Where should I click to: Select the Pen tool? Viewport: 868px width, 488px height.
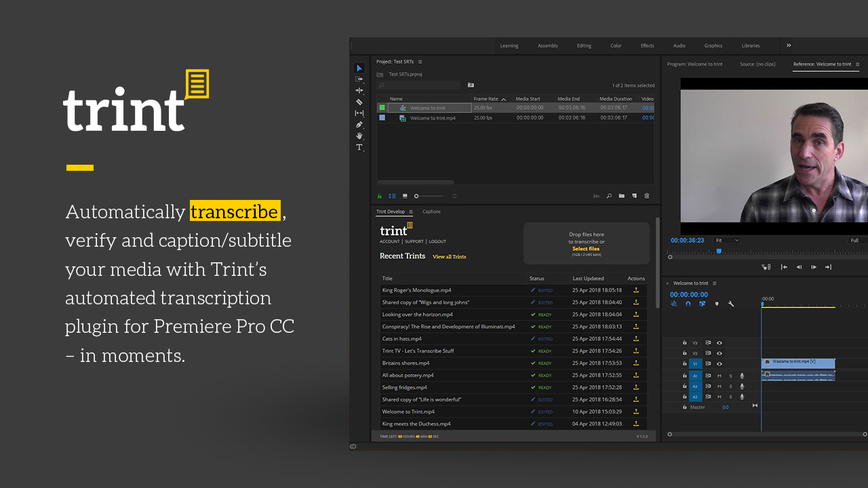(x=359, y=125)
